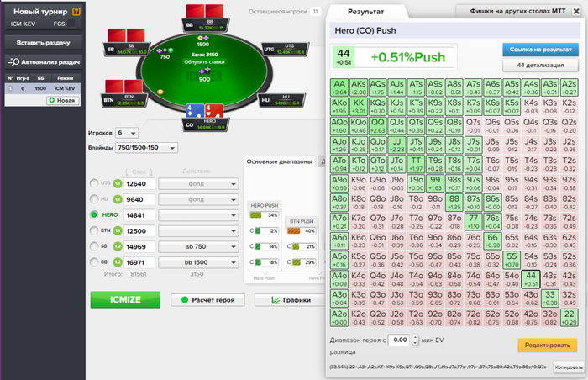Click the ICM %EV mode label

point(23,24)
